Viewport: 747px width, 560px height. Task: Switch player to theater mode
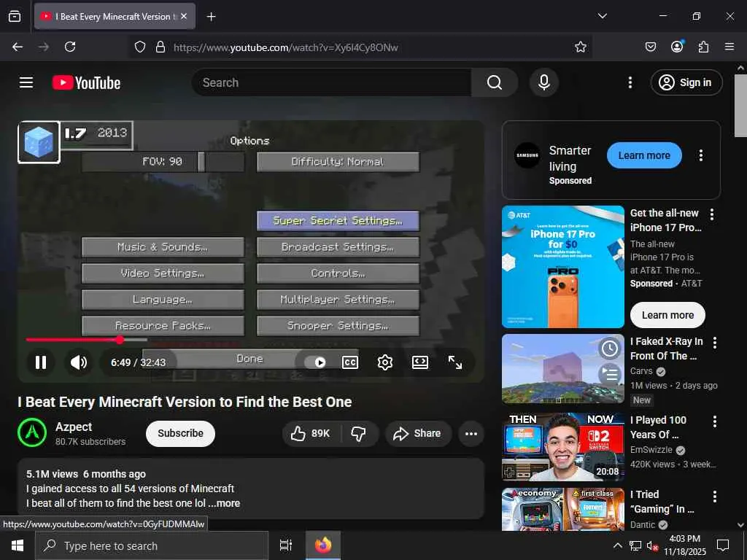click(419, 363)
